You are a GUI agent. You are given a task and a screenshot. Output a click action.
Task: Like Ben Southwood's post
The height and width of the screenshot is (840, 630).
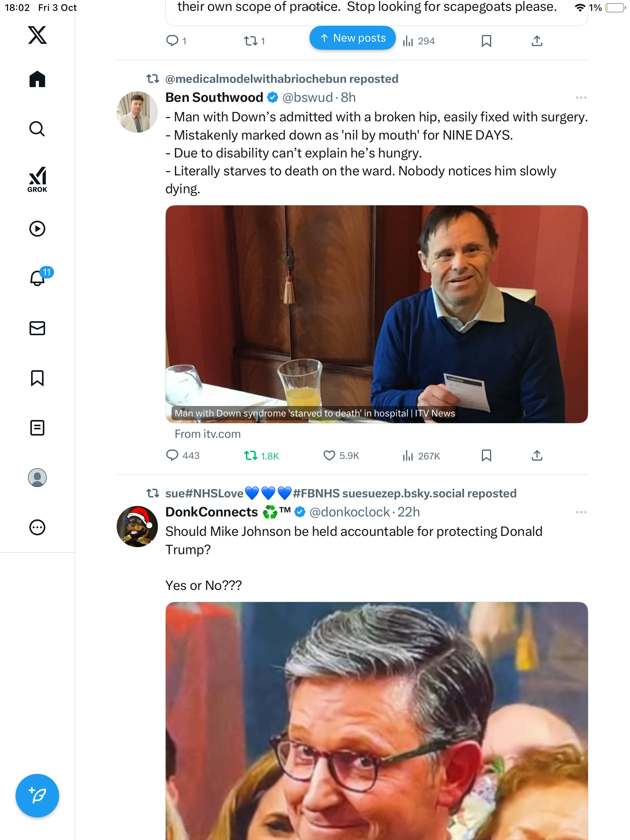pos(329,455)
